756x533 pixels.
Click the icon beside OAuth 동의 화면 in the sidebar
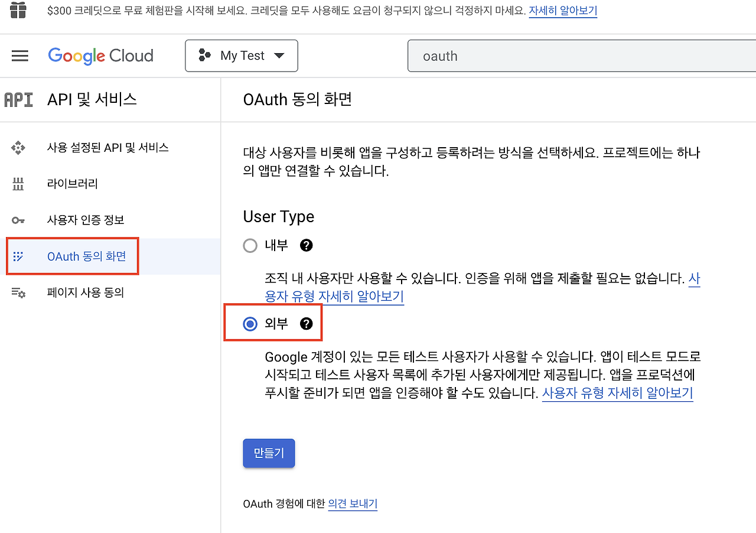coord(18,256)
